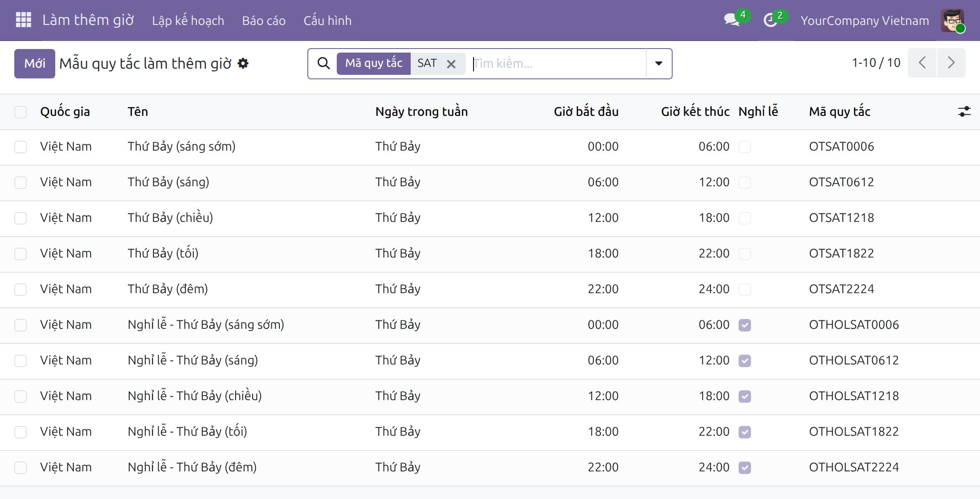Sort by Ngày trong tuần column header
Image resolution: width=980 pixels, height=499 pixels.
[421, 111]
